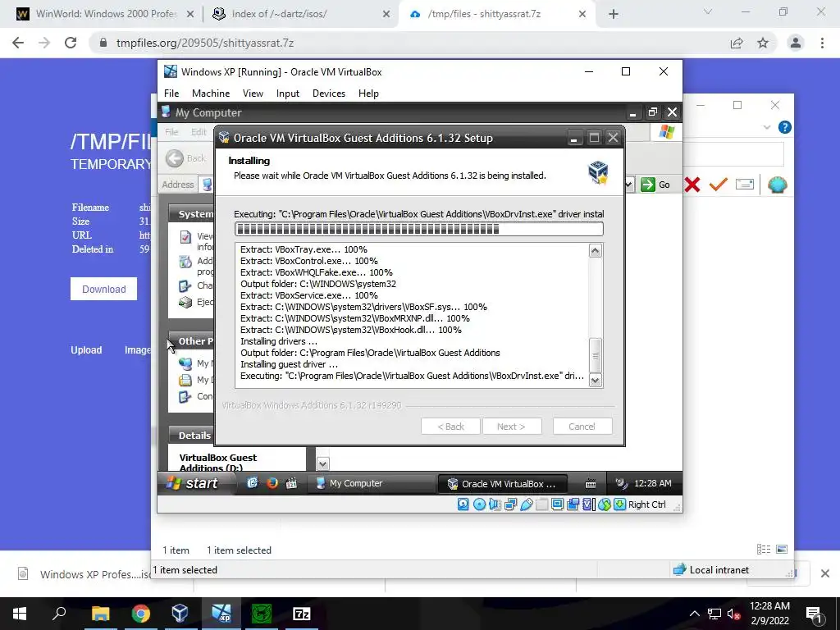Open the VirtualBox File menu
Viewport: 840px width, 630px height.
click(x=171, y=94)
